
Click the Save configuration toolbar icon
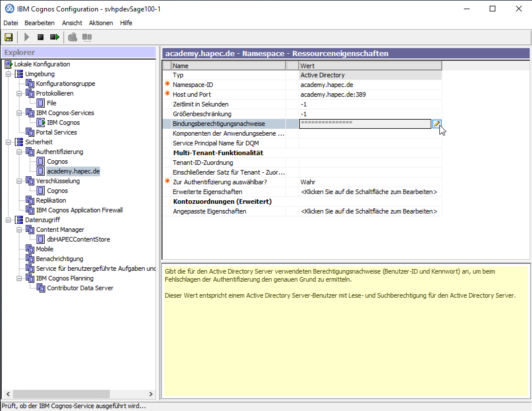click(9, 37)
